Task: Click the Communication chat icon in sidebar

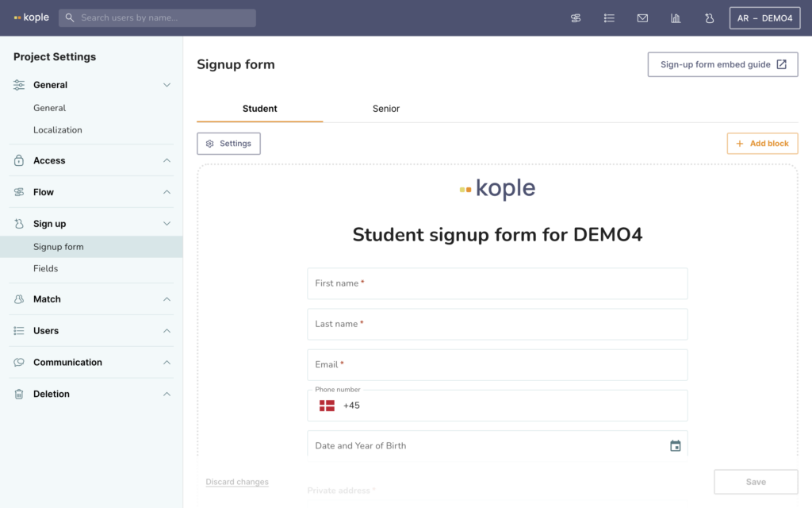Action: tap(19, 362)
